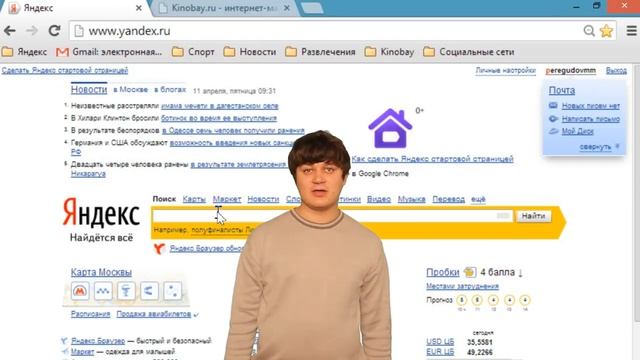
Task: Collapse the mail widget with свернуть
Action: pos(596,147)
